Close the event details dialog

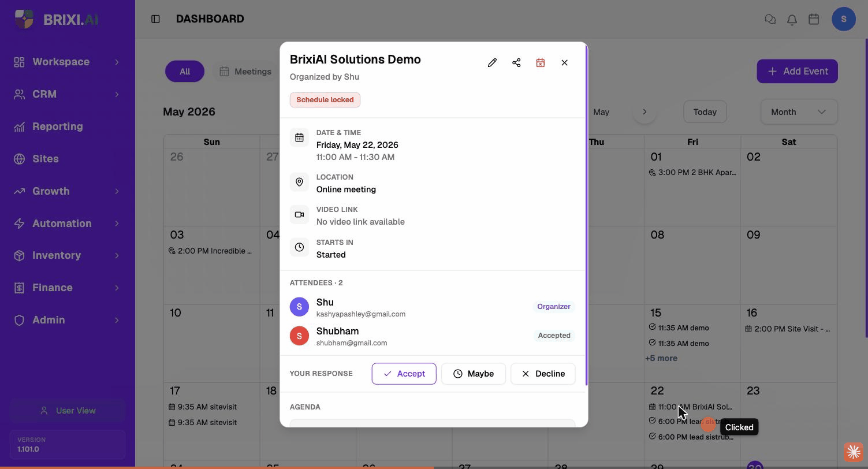tap(565, 63)
